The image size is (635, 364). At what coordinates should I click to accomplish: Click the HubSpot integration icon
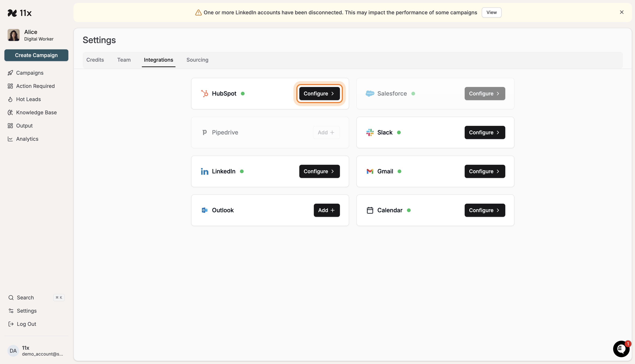pos(205,93)
